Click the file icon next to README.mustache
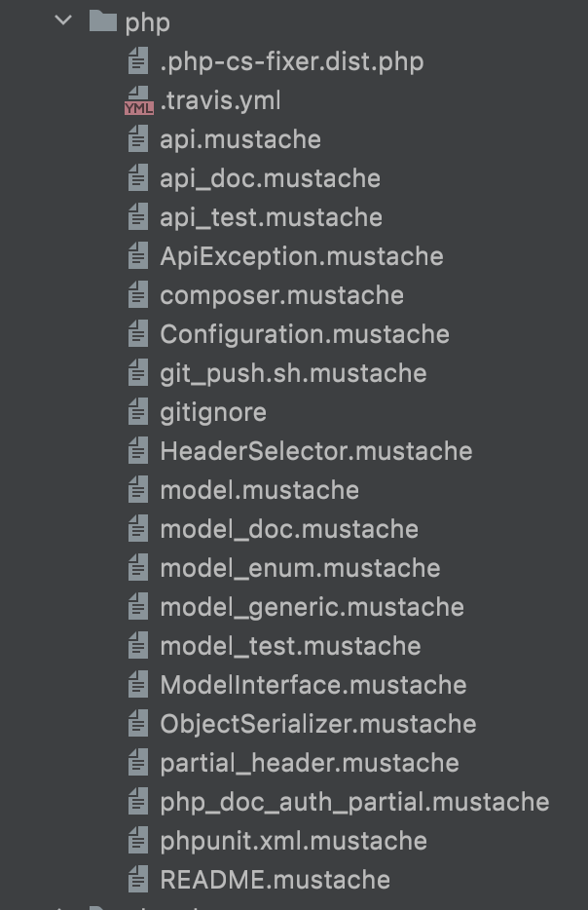 coord(138,879)
